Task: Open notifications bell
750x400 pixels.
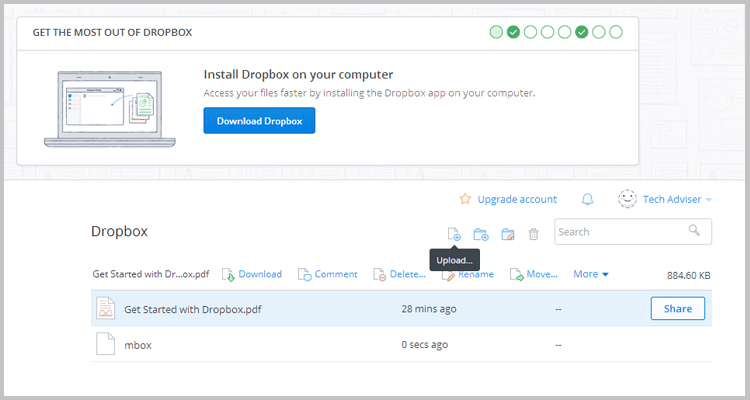Action: tap(587, 199)
